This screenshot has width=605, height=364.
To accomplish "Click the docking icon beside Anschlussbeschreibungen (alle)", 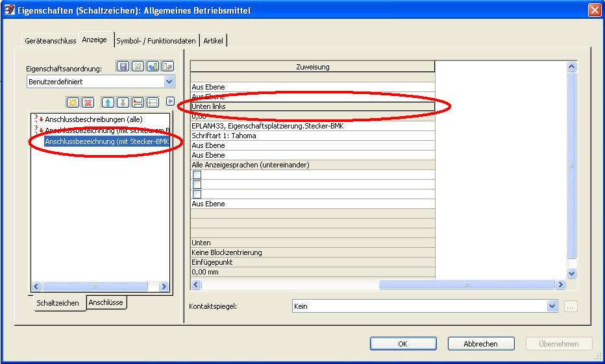I will (38, 119).
